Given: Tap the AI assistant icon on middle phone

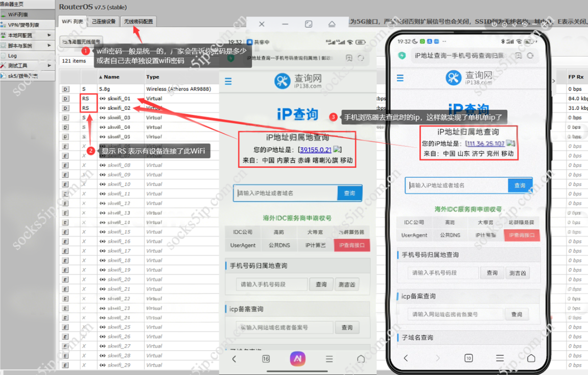Looking at the screenshot, I should click(x=298, y=359).
